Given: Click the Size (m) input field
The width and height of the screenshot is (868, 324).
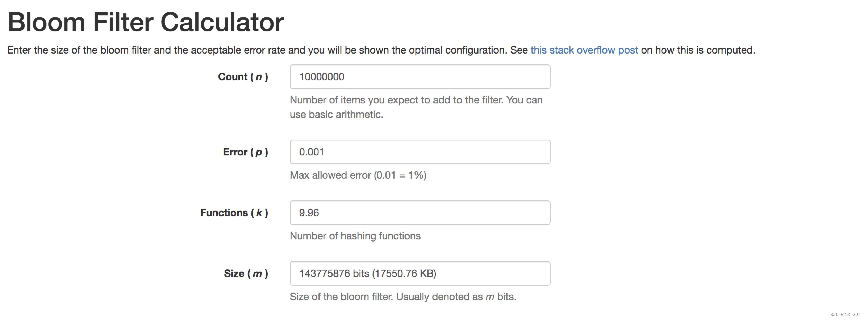Looking at the screenshot, I should 420,273.
